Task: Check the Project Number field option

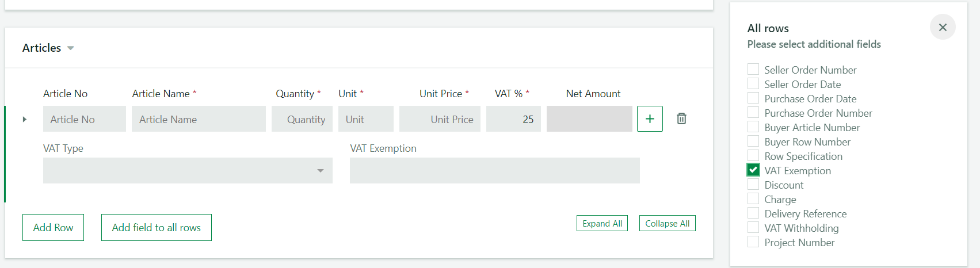Action: [753, 242]
